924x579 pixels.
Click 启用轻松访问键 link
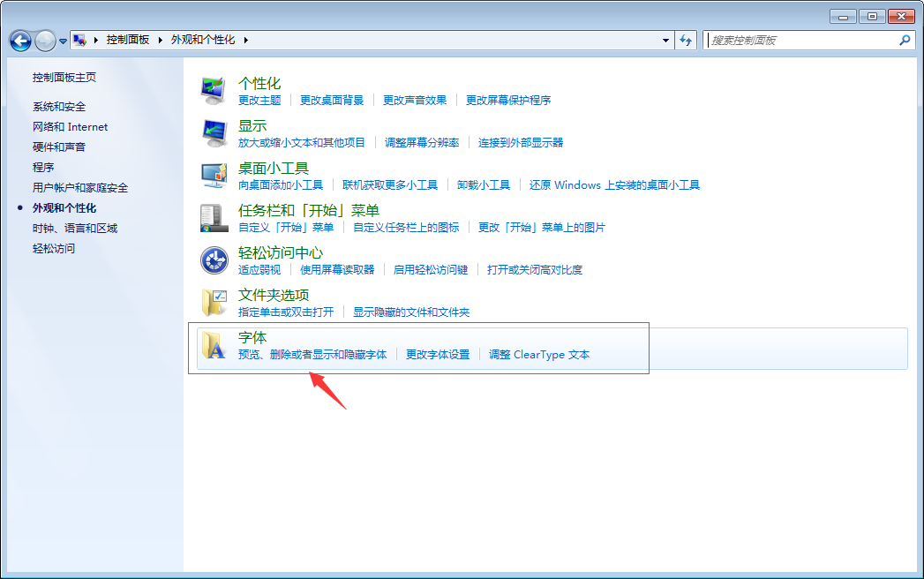click(431, 270)
